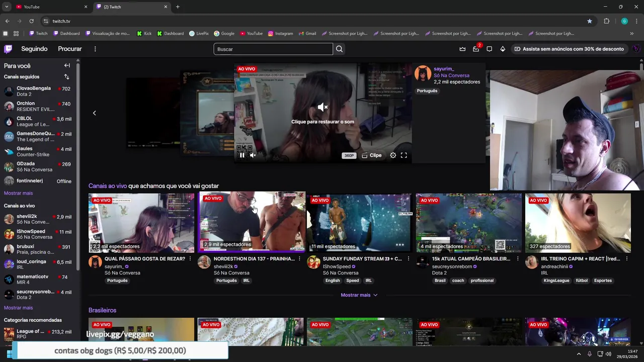This screenshot has height=362, width=644.
Task: Open the Instagram bookmark
Action: click(281, 34)
